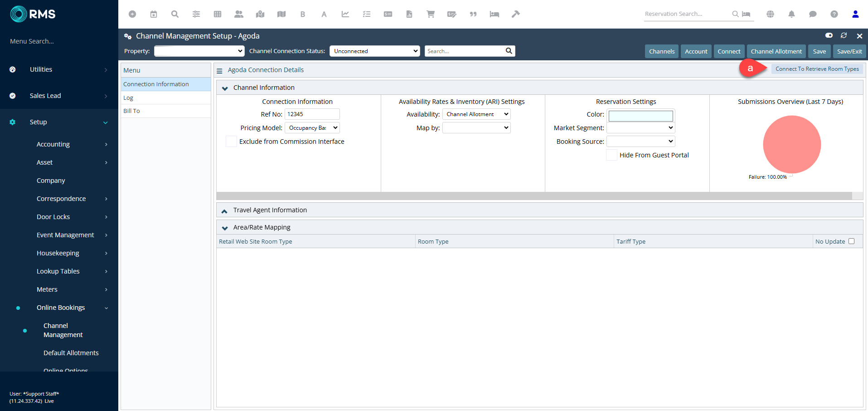The height and width of the screenshot is (411, 868).
Task: Open the Map by dropdown
Action: pos(476,128)
